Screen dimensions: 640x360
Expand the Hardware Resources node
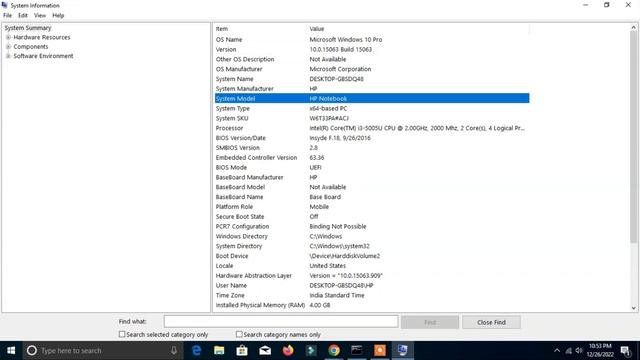(8, 37)
